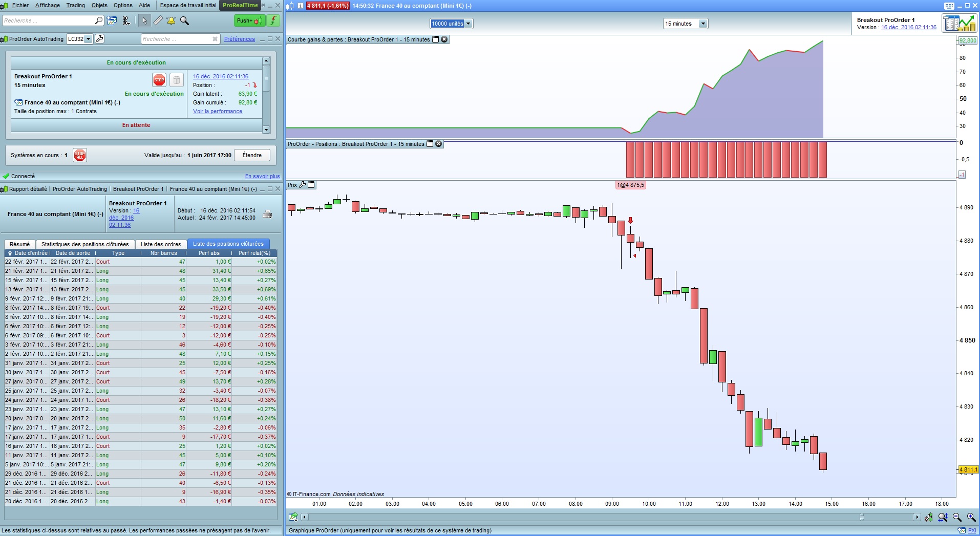This screenshot has height=536, width=980.
Task: Detach the Courbe gains & pertes panel
Action: [436, 39]
